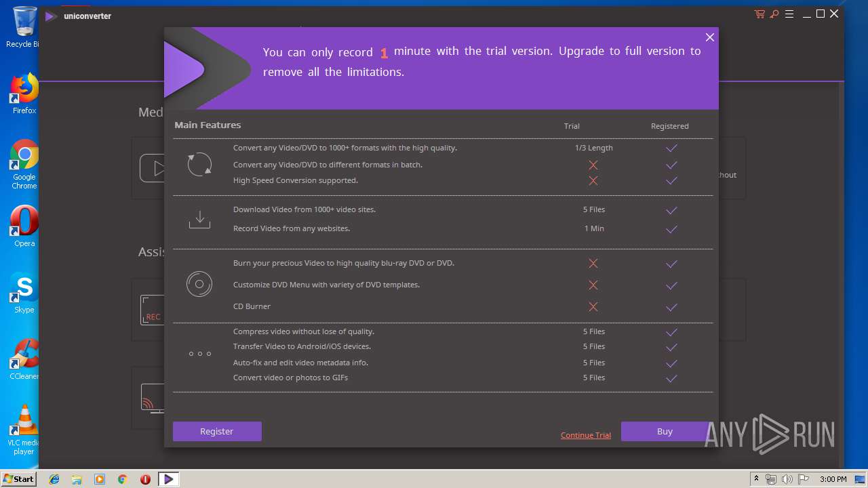Open the hamburger menu in uniconverter title bar
The image size is (868, 488).
(789, 14)
